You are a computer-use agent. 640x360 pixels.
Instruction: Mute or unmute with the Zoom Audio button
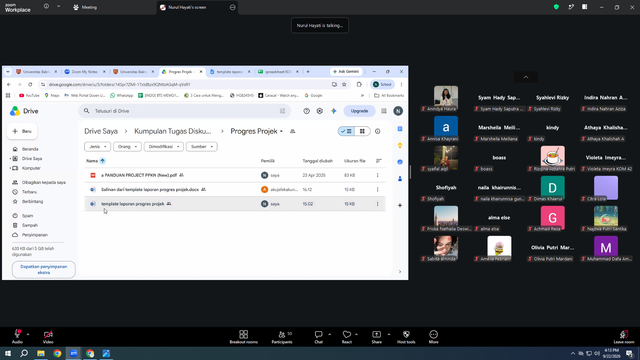[17, 337]
